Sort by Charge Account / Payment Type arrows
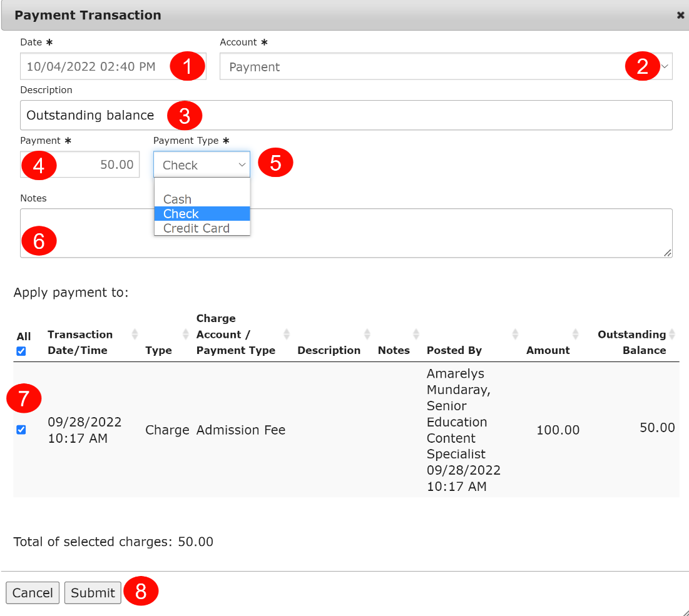 click(x=287, y=335)
